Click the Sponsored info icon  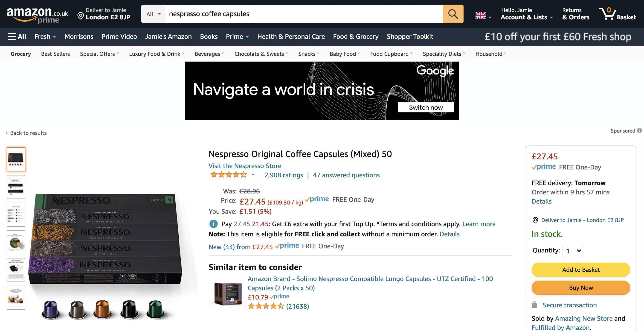tap(639, 130)
